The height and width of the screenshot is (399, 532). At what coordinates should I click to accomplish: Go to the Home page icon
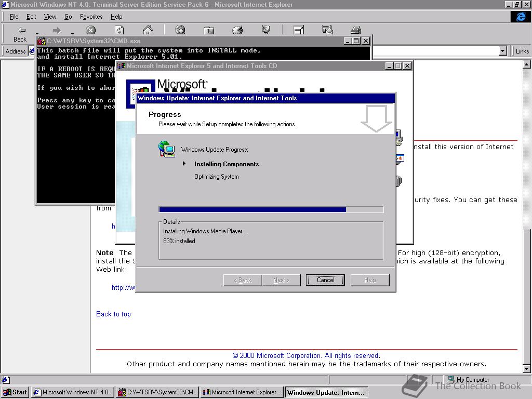pos(148,30)
